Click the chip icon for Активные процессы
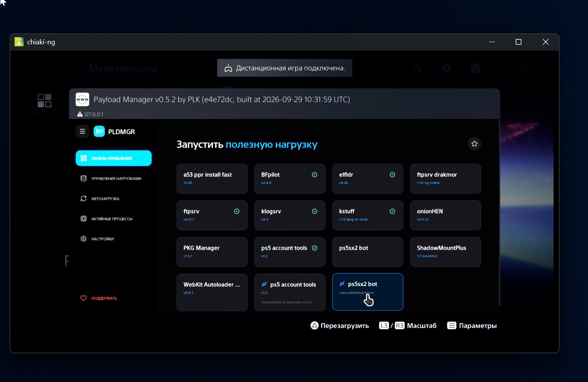Viewport: 588px width, 382px height. [x=83, y=219]
